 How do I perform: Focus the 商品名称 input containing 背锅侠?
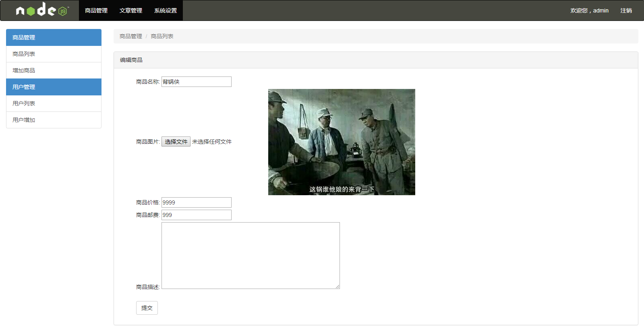tap(197, 82)
